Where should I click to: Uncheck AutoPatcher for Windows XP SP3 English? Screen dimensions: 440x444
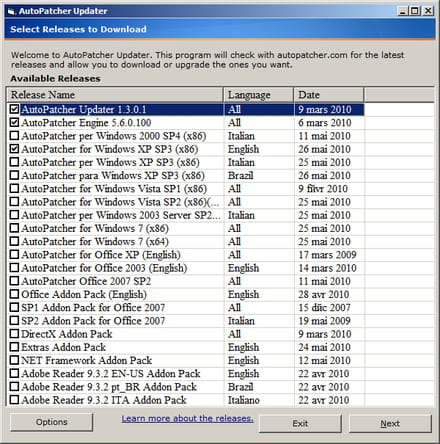pos(14,149)
